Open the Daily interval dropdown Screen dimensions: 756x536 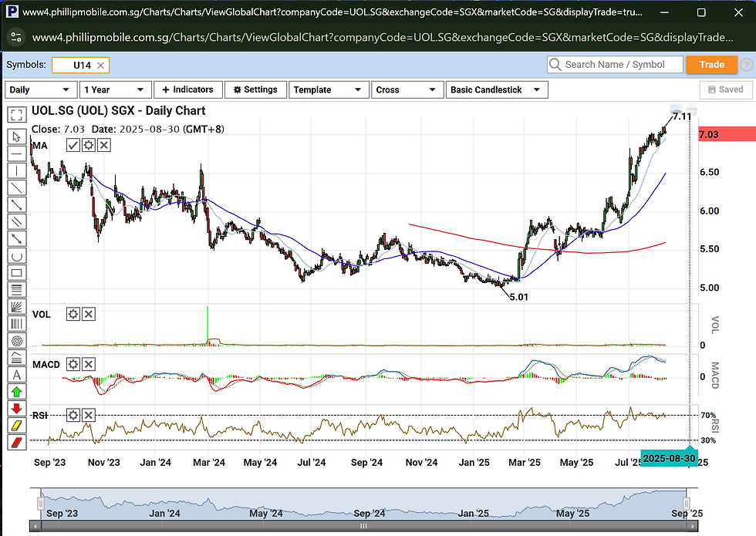39,90
